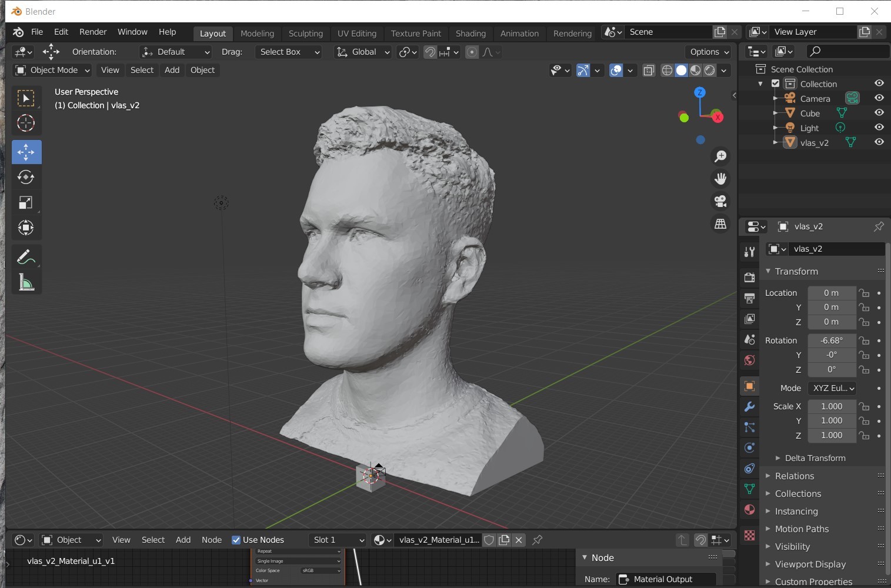Viewport: 891px width, 588px height.
Task: Click the Options button in header
Action: click(x=709, y=52)
